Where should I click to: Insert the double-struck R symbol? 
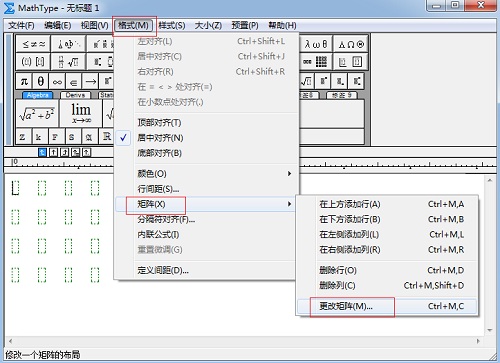point(106,137)
